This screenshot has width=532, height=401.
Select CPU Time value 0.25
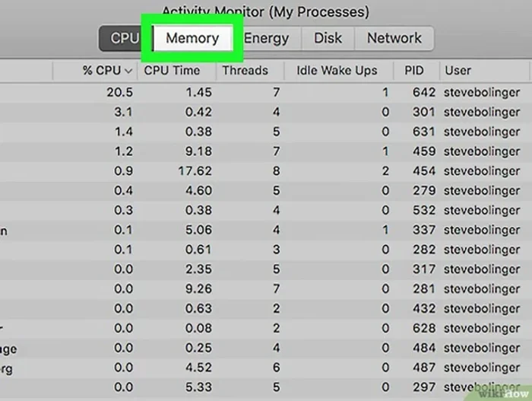tap(198, 348)
